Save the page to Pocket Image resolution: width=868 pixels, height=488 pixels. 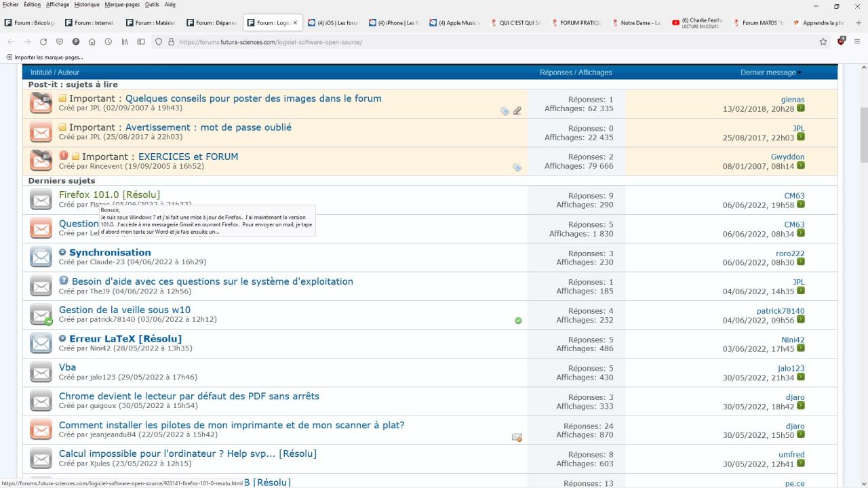[x=60, y=42]
